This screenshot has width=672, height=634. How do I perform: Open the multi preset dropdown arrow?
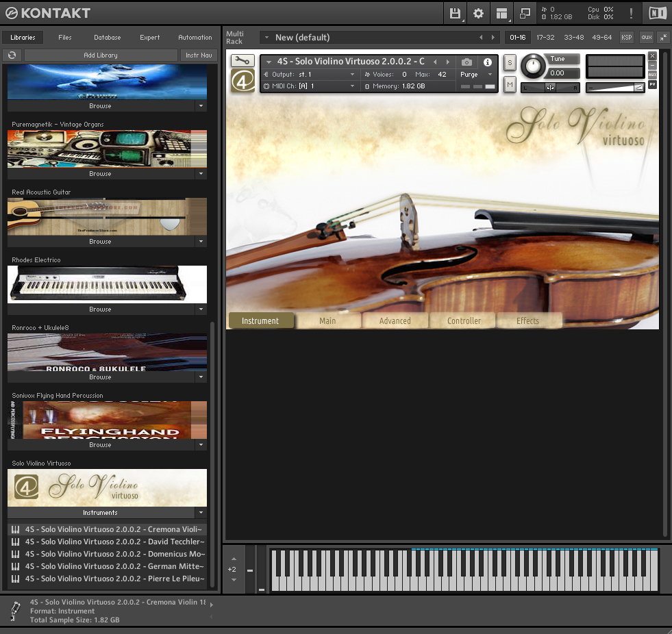pyautogui.click(x=266, y=37)
